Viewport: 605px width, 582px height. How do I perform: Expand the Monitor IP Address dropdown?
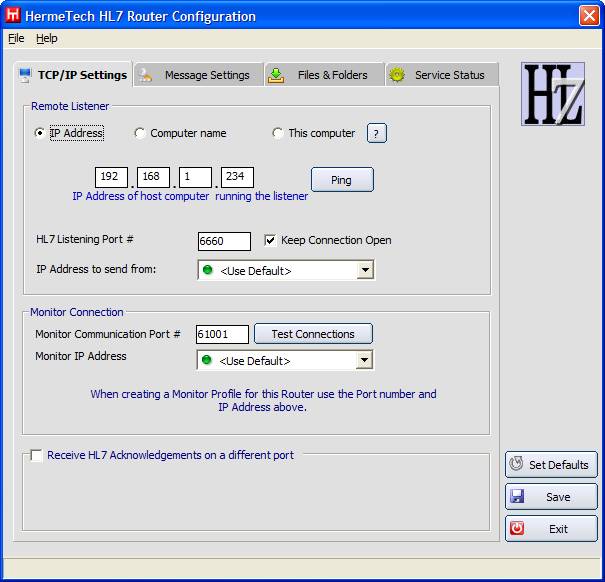364,360
